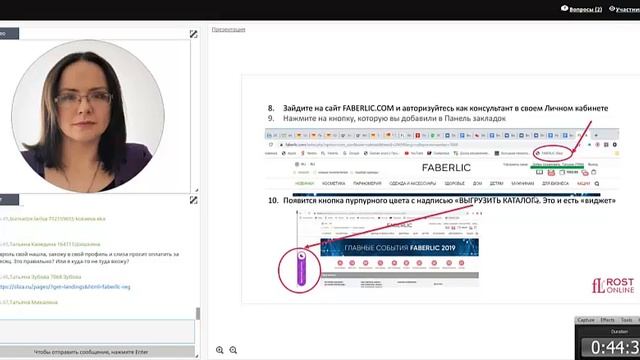
Task: Click the chat scrollbar thumb
Action: [x=198, y=313]
